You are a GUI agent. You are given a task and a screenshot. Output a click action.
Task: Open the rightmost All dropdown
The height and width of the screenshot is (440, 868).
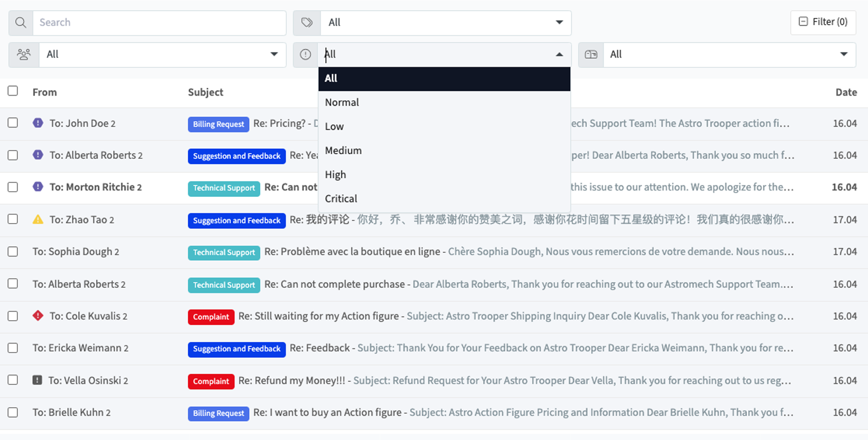[x=843, y=54]
